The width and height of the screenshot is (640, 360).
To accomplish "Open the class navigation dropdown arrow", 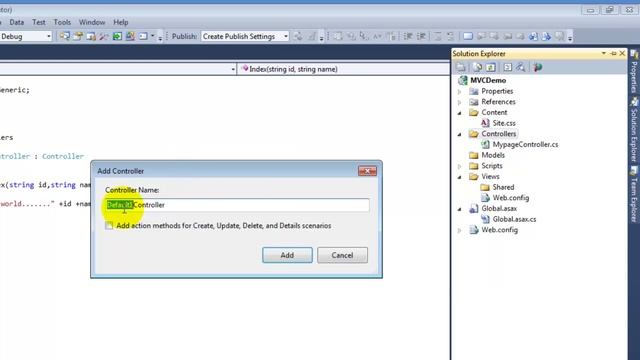I will coord(233,69).
